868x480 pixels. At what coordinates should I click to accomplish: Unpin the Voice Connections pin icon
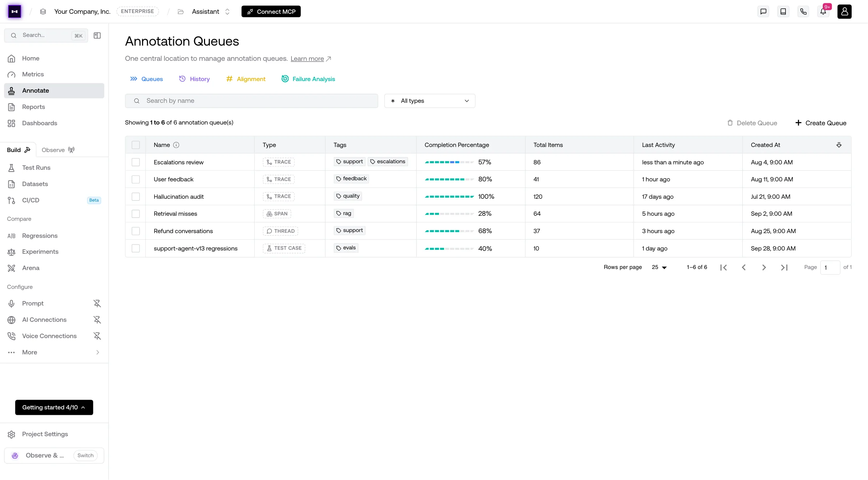97,336
